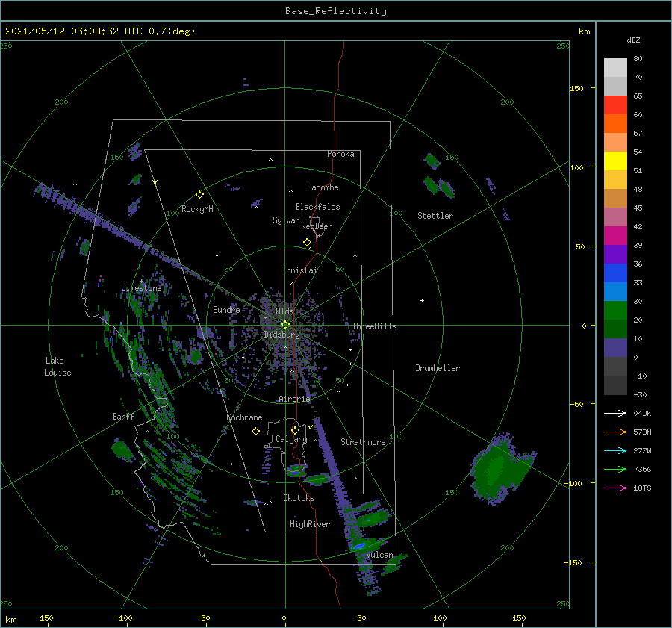672x628 pixels.
Task: Click the HighRiver label
Action: 310,524
